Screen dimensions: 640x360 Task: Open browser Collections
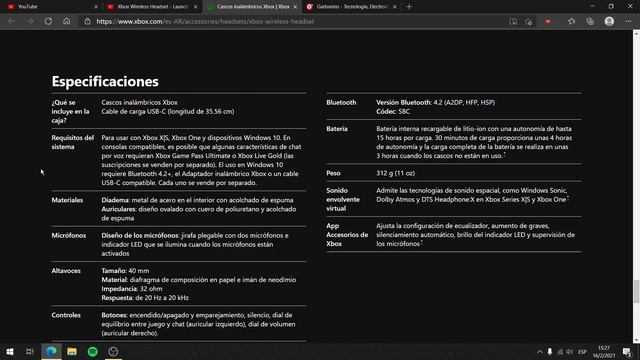click(590, 22)
